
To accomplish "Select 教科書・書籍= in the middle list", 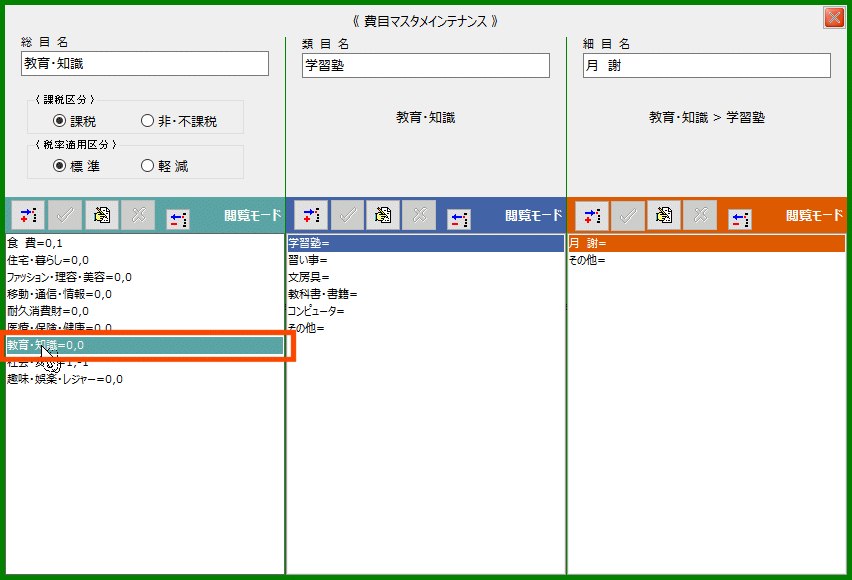I will [x=426, y=294].
